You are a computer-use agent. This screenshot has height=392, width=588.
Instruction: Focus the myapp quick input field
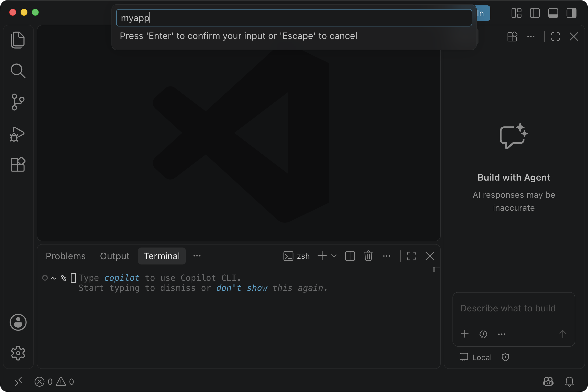[294, 18]
